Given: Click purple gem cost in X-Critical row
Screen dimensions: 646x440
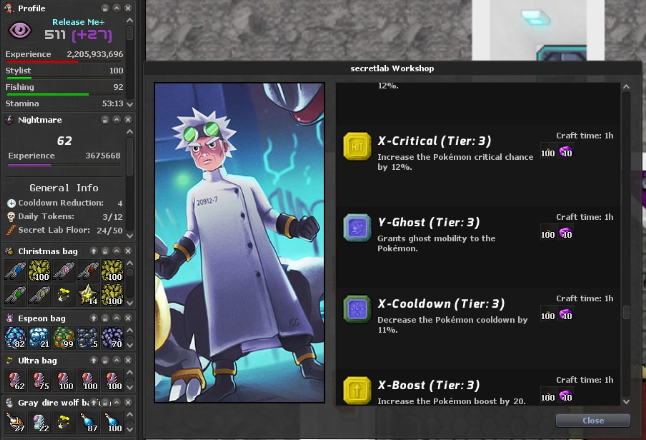Looking at the screenshot, I should pos(566,152).
